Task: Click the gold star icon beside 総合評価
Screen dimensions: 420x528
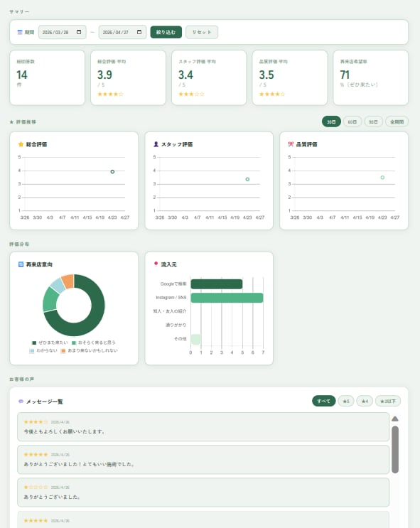Action: click(21, 144)
